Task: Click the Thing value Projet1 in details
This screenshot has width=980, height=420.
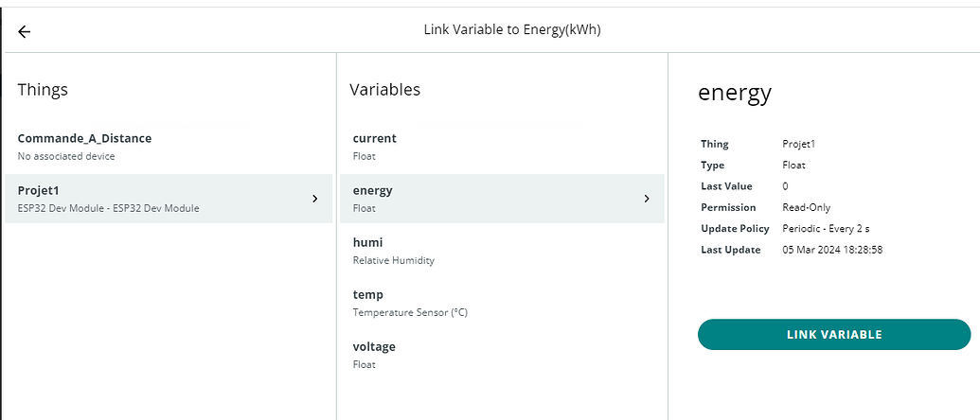Action: tap(799, 144)
